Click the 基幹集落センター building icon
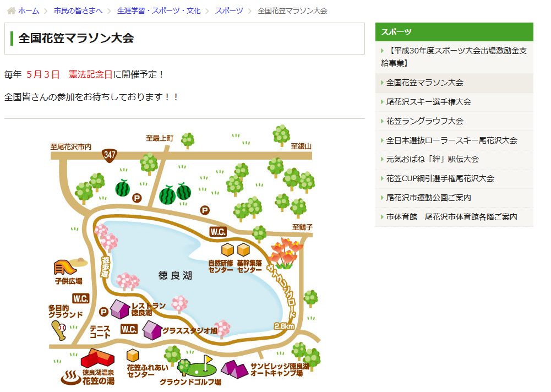 pos(243,250)
